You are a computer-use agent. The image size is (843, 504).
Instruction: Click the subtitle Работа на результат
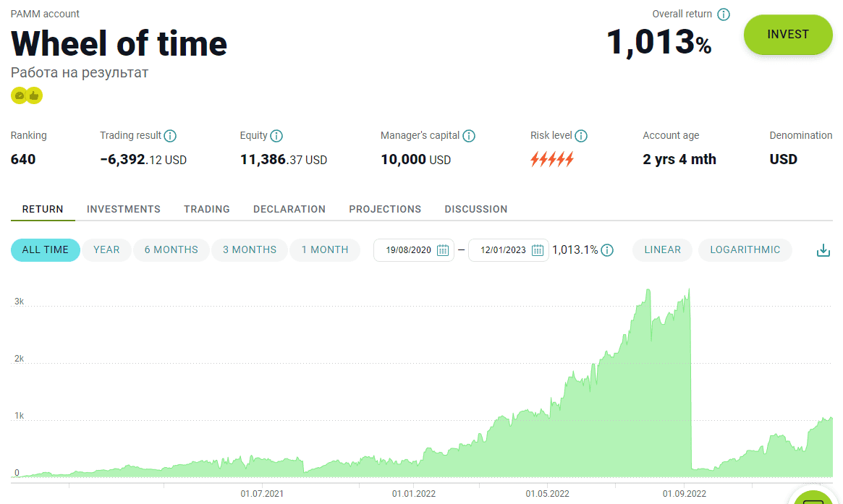coord(80,72)
